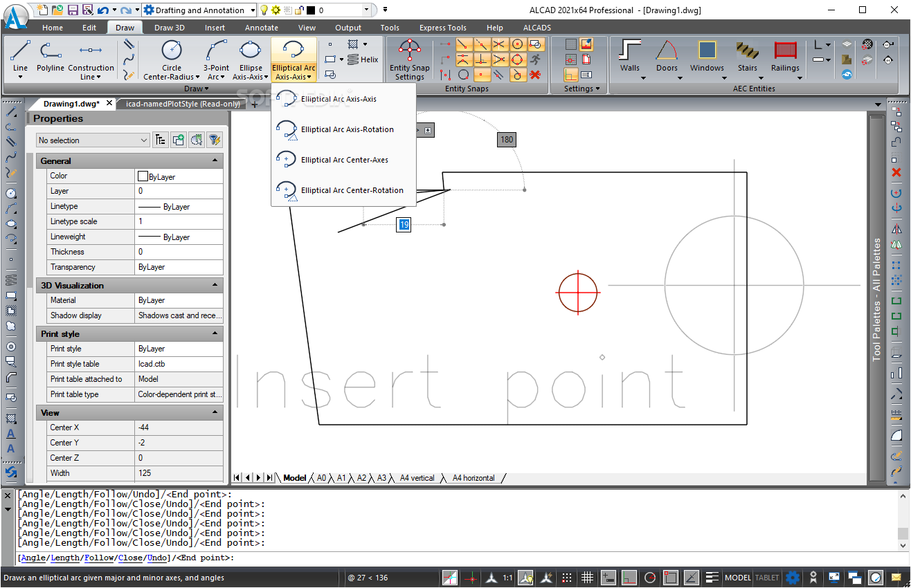Click the red X delete icon in right toolbar
The image size is (911, 588).
point(896,172)
